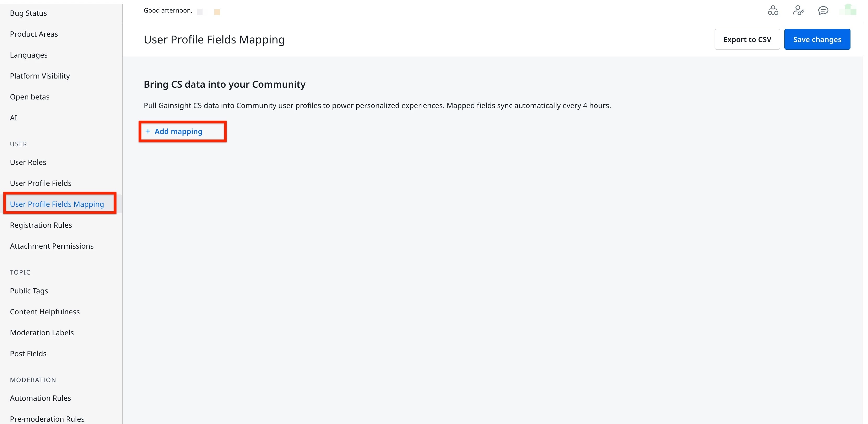868x424 pixels.
Task: Go to Product Areas
Action: click(x=34, y=34)
